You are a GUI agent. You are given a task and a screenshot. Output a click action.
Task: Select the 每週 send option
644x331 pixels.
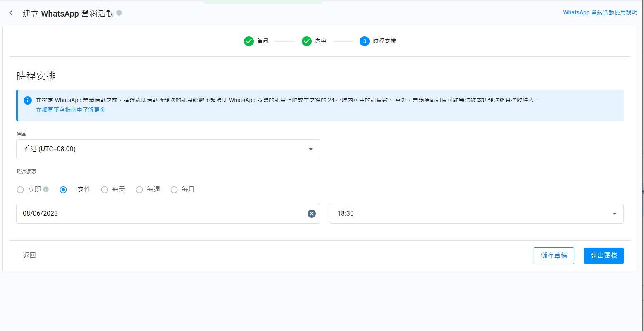(x=139, y=190)
